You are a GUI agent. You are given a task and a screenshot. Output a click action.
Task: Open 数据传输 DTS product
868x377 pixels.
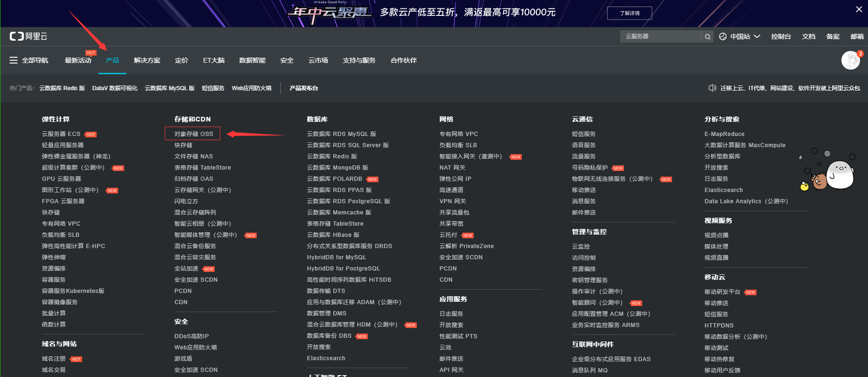(326, 291)
